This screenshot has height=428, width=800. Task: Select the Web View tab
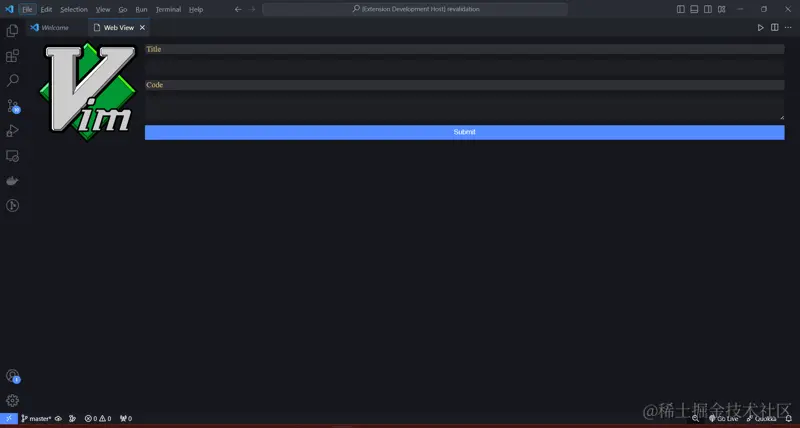tap(118, 28)
